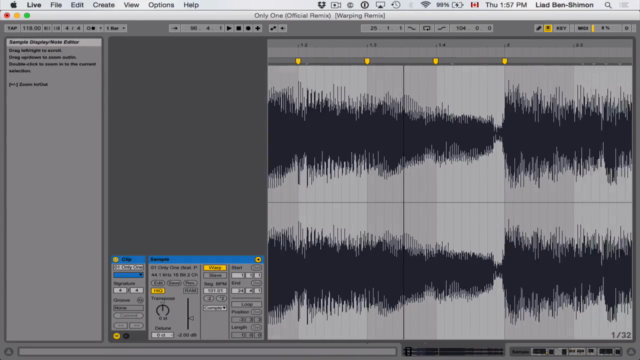Click the Rev reverse sample button

[190, 283]
